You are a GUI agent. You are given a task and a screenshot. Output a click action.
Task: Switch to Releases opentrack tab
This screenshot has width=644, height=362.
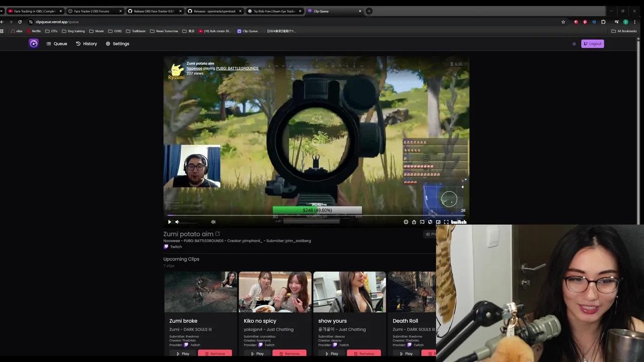214,11
